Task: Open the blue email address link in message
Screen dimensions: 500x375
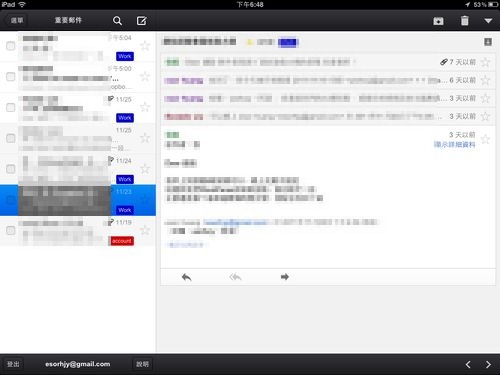Action: 235,222
